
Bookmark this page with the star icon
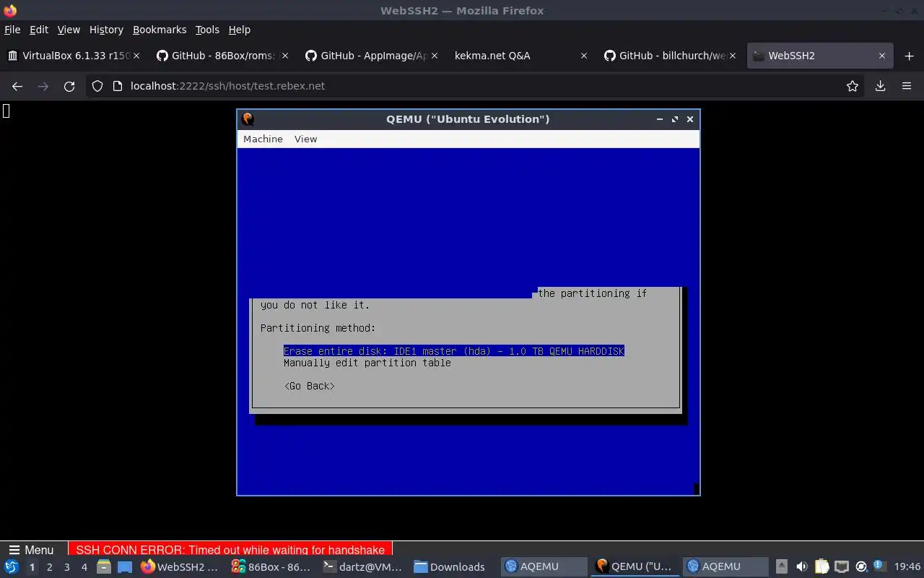[853, 86]
